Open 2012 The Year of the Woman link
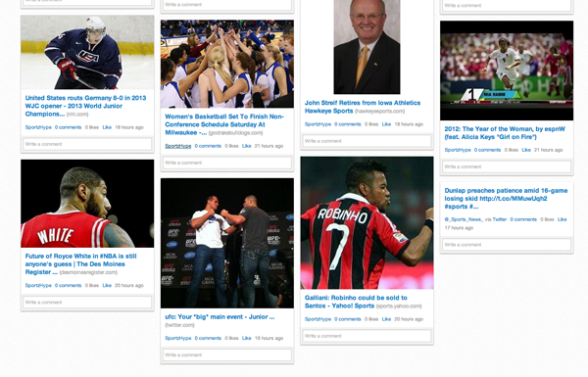 pyautogui.click(x=505, y=133)
